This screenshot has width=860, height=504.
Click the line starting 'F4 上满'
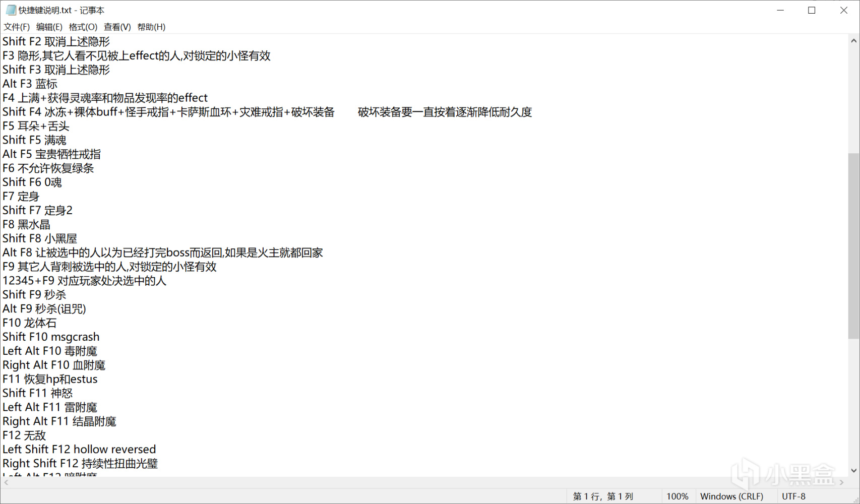click(x=105, y=98)
